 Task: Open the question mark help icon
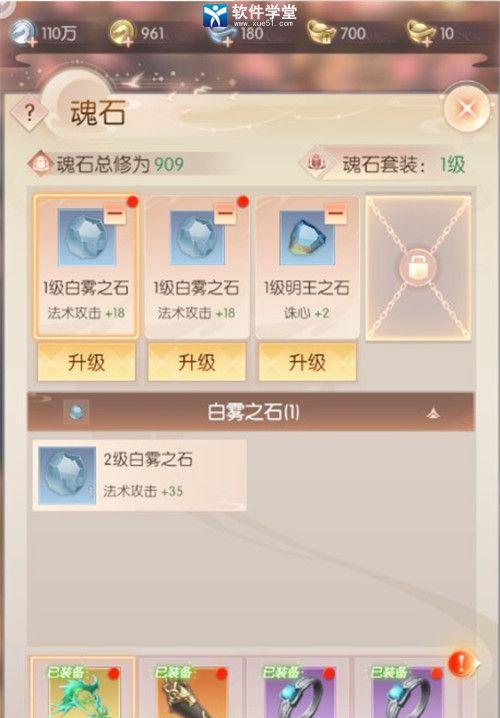[x=29, y=112]
